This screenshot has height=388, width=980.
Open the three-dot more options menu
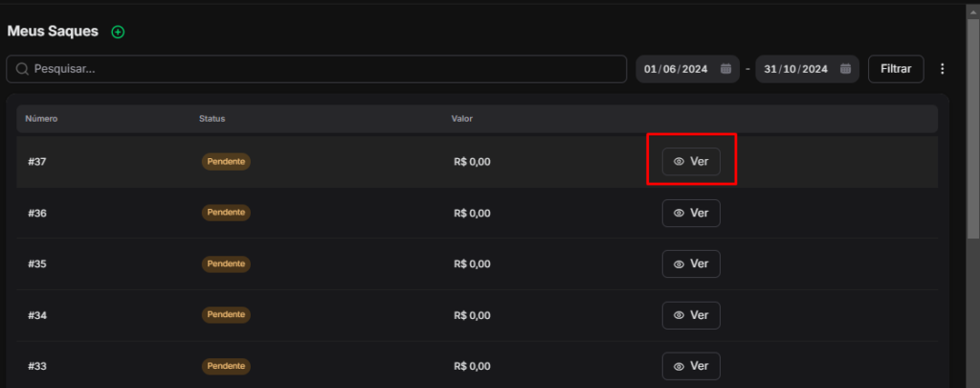(x=943, y=69)
